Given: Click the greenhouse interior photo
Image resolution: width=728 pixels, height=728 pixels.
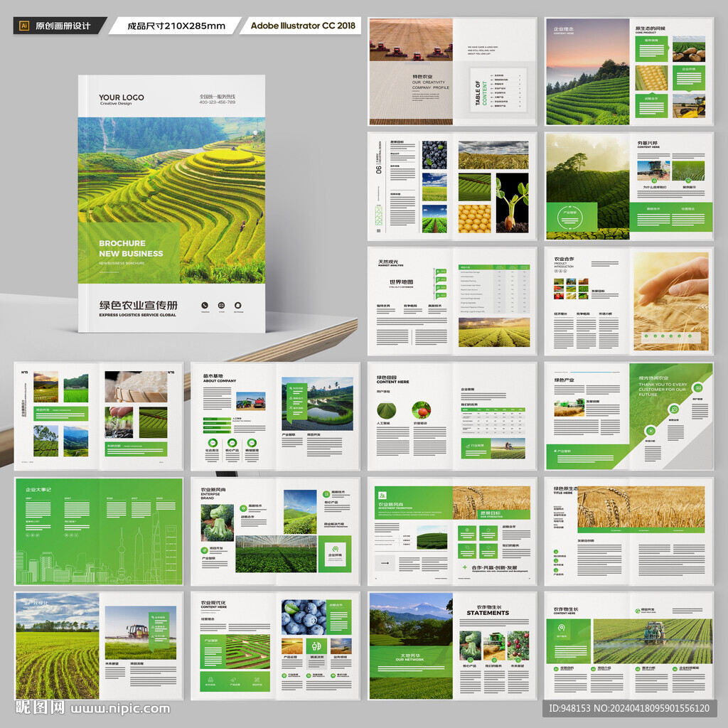Looking at the screenshot, I should click(x=277, y=554).
